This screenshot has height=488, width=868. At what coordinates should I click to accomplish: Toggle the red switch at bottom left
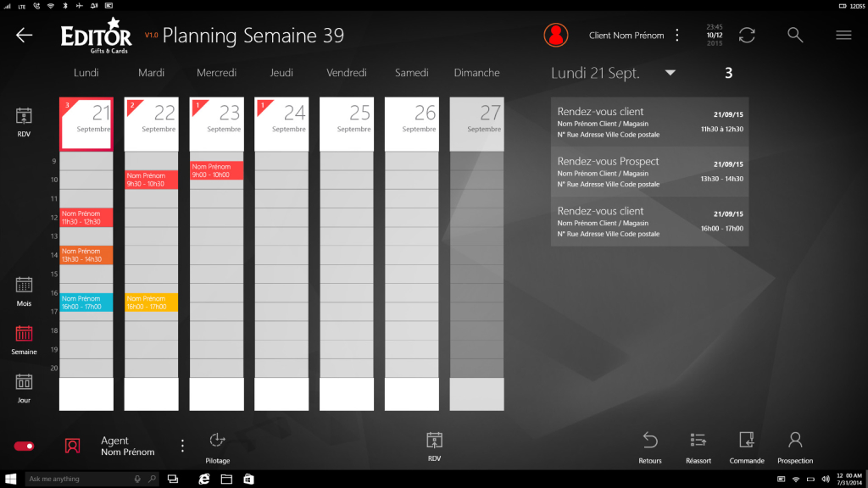[x=24, y=446]
